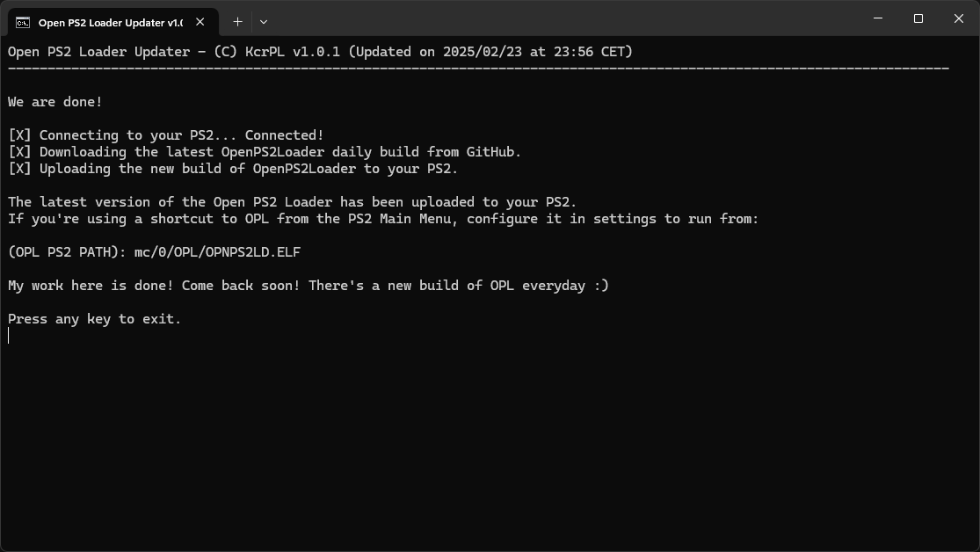Click the dashed divider line under the header
The height and width of the screenshot is (552, 980).
478,68
